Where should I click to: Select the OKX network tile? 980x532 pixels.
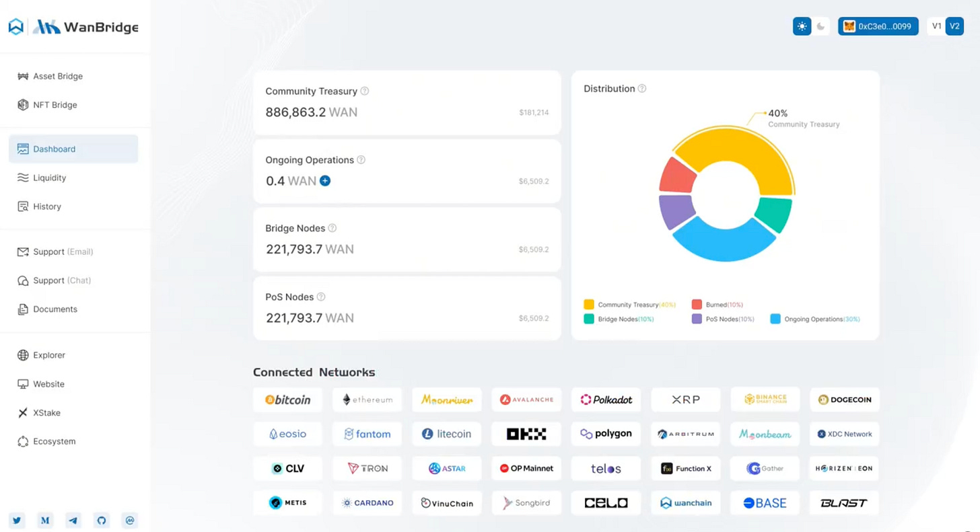526,434
